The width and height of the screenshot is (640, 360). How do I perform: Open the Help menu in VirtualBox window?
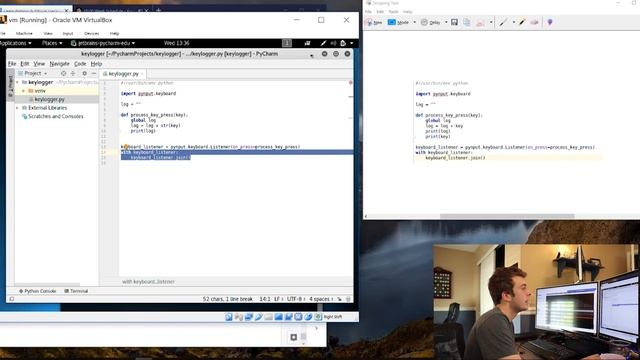pyautogui.click(x=114, y=33)
